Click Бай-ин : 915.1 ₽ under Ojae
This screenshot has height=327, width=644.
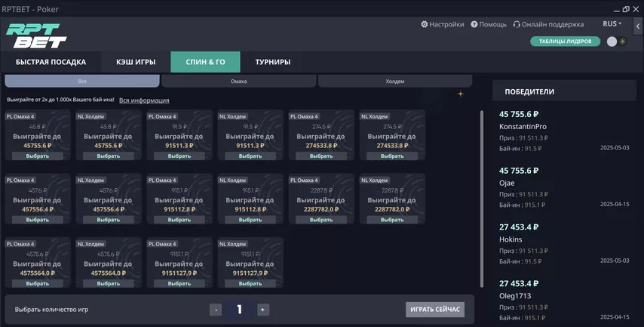[x=522, y=205]
